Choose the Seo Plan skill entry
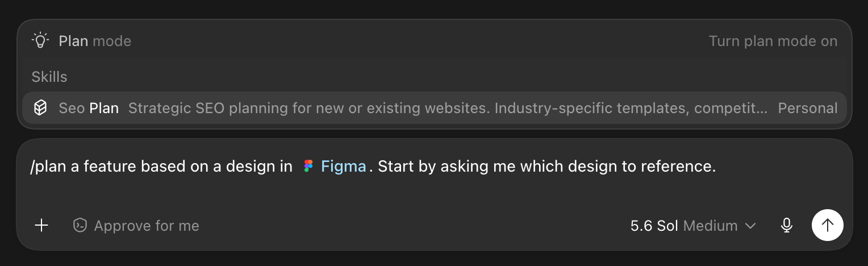Screen dimensions: 868x266 click(x=435, y=108)
